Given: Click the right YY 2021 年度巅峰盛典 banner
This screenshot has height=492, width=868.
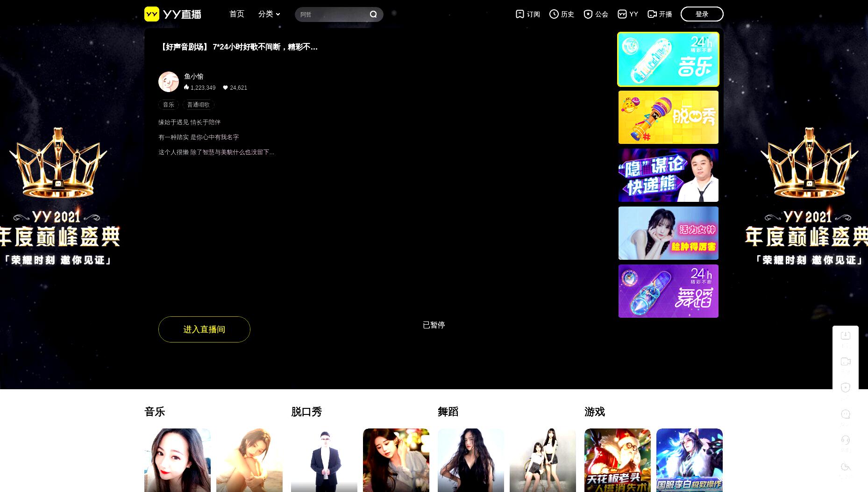Looking at the screenshot, I should (x=807, y=196).
